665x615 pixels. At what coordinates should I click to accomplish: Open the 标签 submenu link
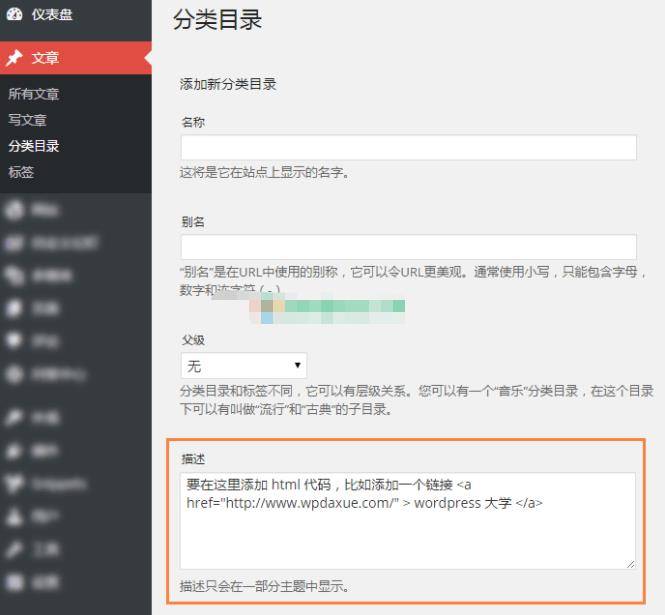21,172
